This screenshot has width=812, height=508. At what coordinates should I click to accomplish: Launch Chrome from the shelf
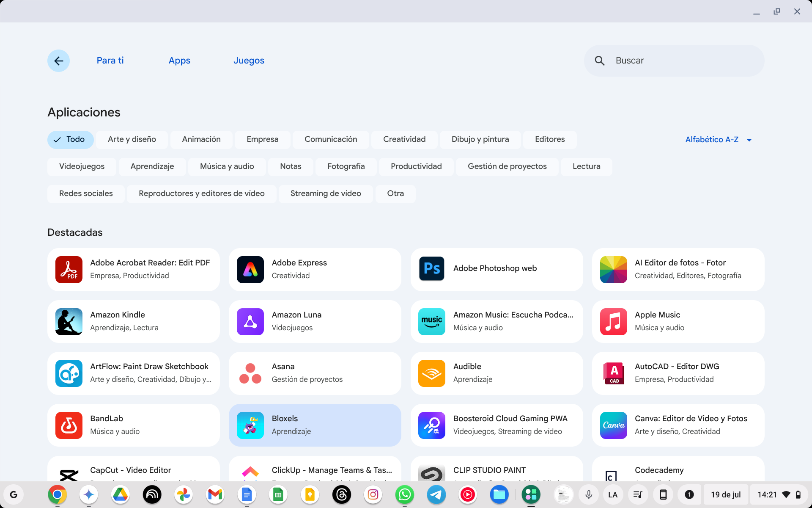(x=58, y=494)
